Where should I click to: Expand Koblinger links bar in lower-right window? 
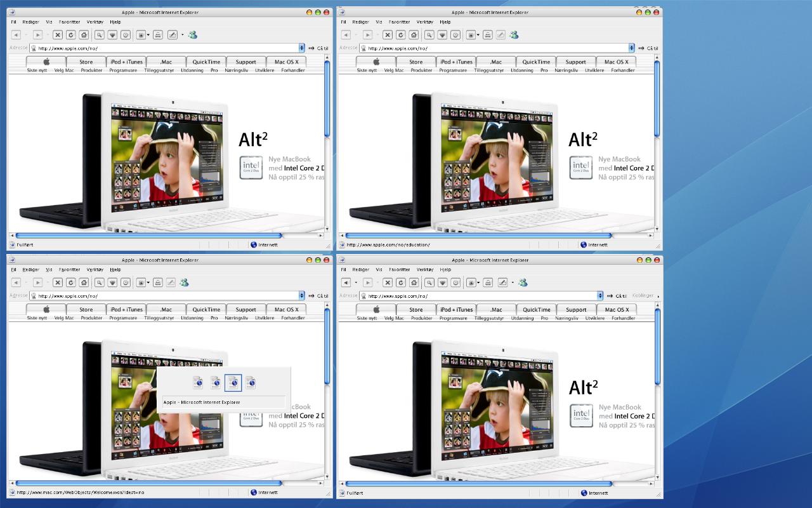point(657,296)
